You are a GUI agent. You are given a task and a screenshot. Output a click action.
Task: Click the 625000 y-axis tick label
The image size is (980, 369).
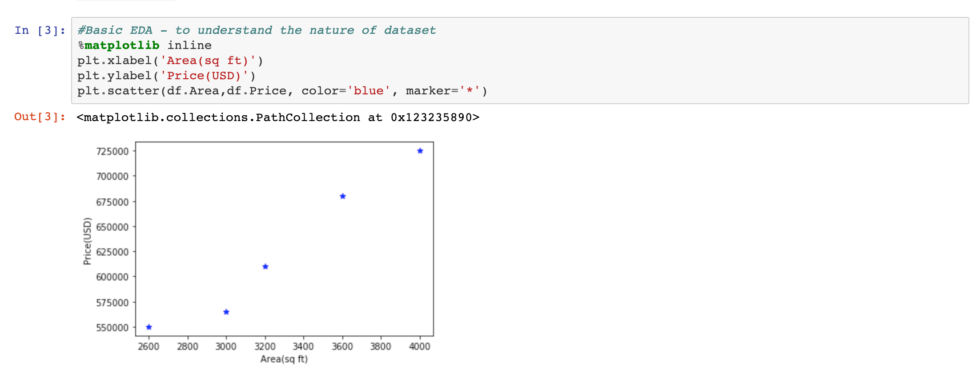tap(112, 252)
